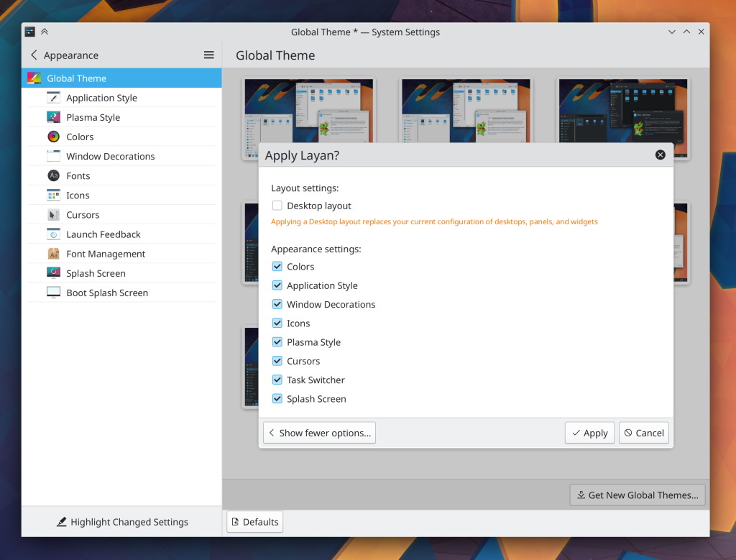Select the Cursors settings icon
This screenshot has height=560, width=736.
coord(52,214)
